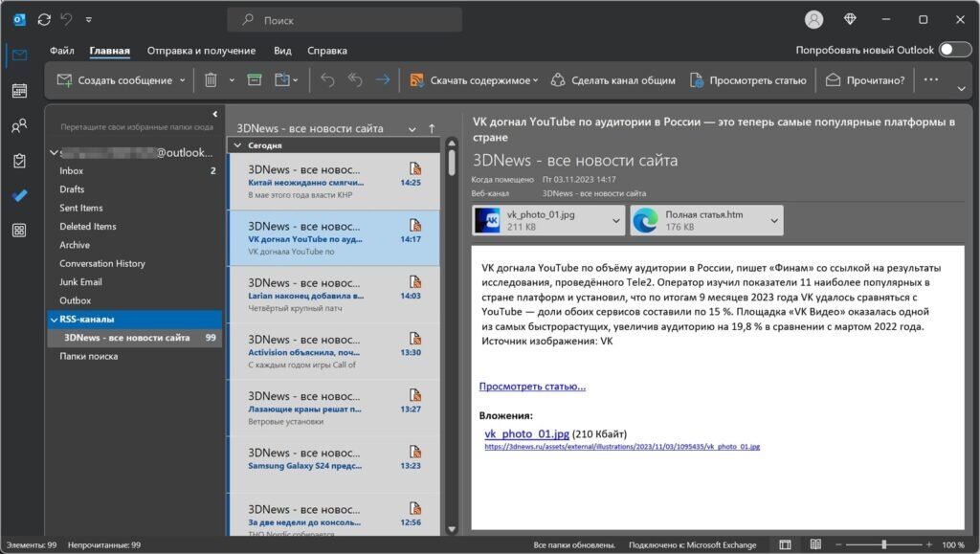The height and width of the screenshot is (554, 980).
Task: Select 3DNews - все новости сайта feed folder
Action: [x=134, y=337]
